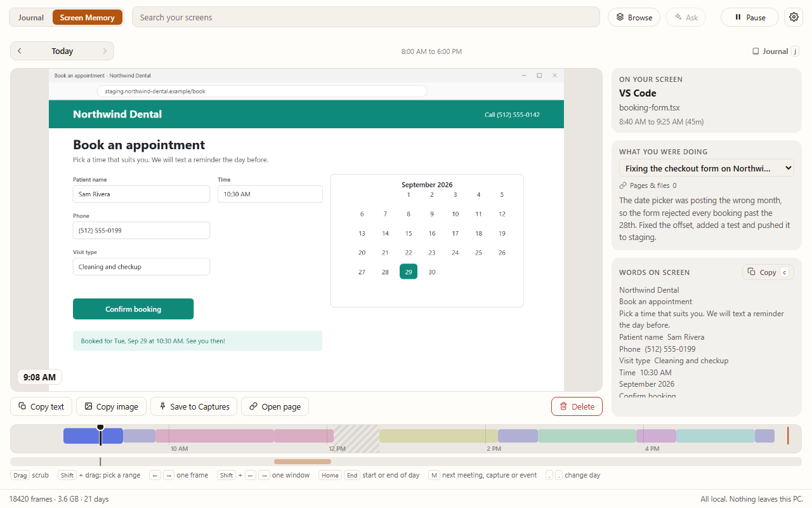Select the green timeline segment before 4 PM
812x508 pixels.
[587, 436]
